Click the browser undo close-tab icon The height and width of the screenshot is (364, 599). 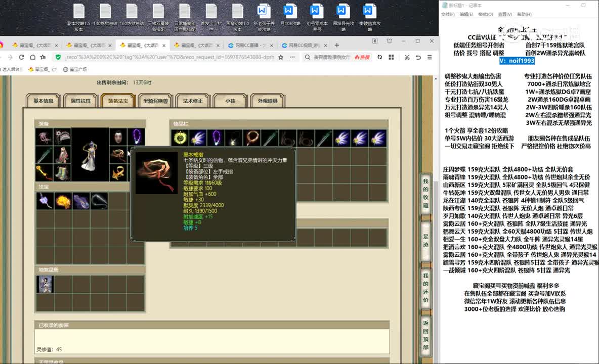418,57
